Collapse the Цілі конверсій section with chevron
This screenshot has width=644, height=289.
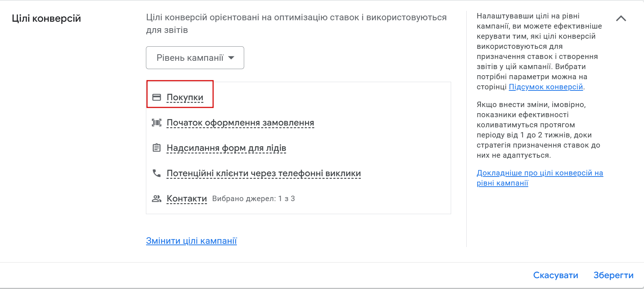pos(621,18)
